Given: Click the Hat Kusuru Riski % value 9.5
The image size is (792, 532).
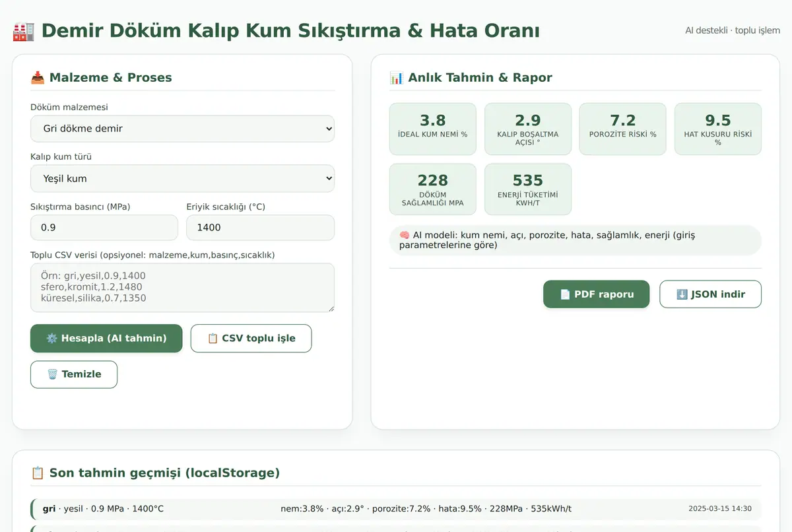Looking at the screenshot, I should point(718,120).
